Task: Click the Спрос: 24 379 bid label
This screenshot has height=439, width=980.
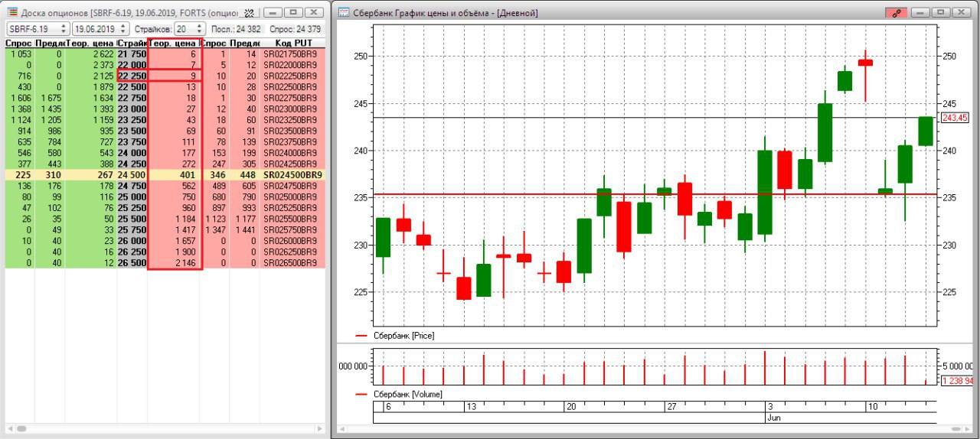Action: pyautogui.click(x=295, y=29)
